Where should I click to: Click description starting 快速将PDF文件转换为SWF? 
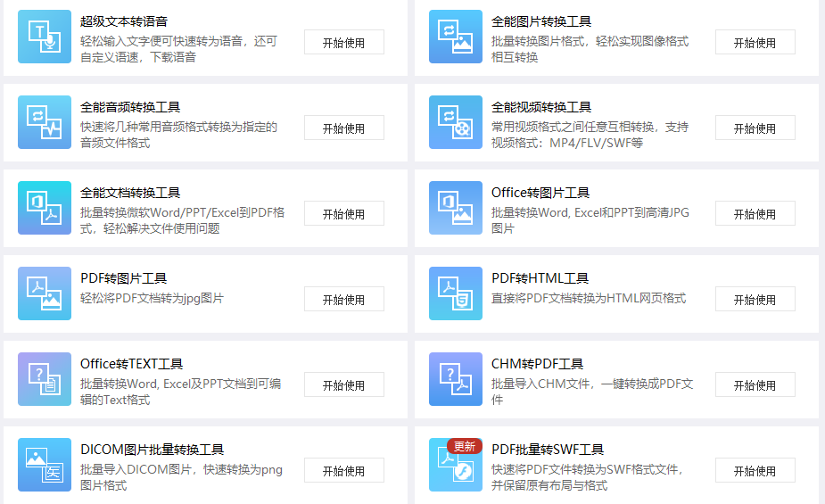(587, 477)
